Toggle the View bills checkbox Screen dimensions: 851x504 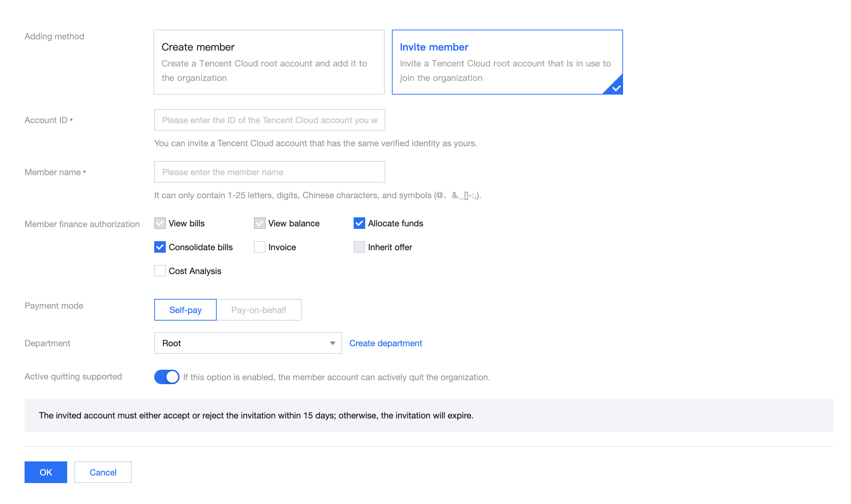coord(160,223)
